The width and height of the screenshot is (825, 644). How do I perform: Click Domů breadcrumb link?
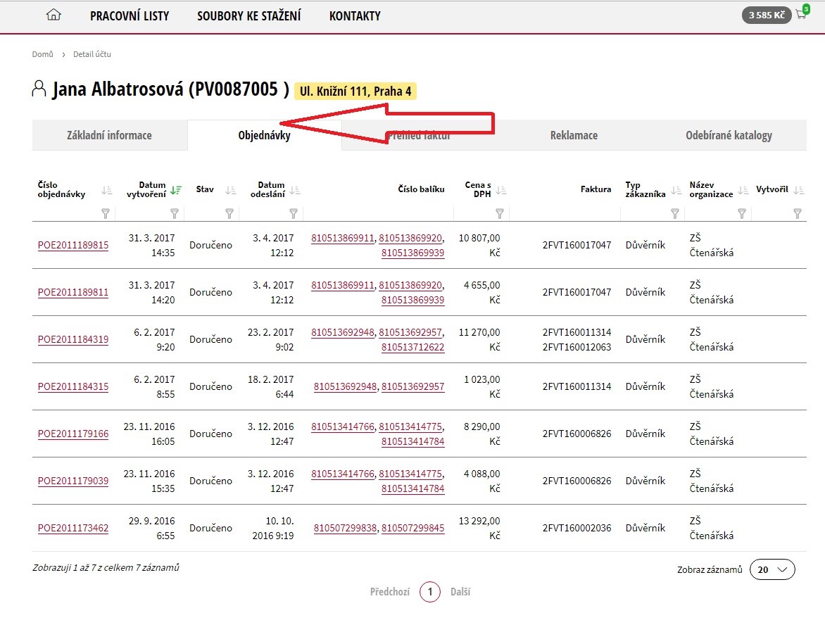coord(42,54)
